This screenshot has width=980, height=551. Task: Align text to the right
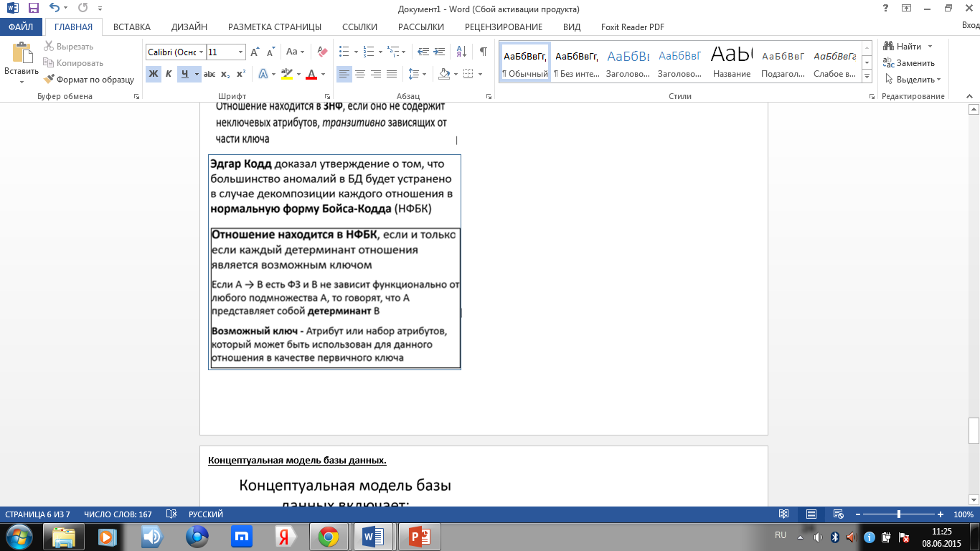click(376, 74)
